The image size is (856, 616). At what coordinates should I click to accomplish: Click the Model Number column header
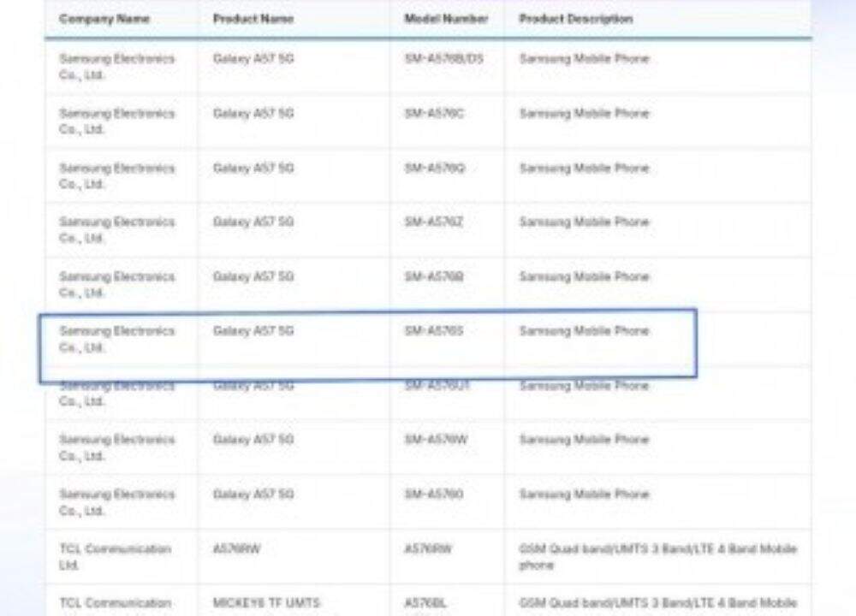[x=446, y=19]
